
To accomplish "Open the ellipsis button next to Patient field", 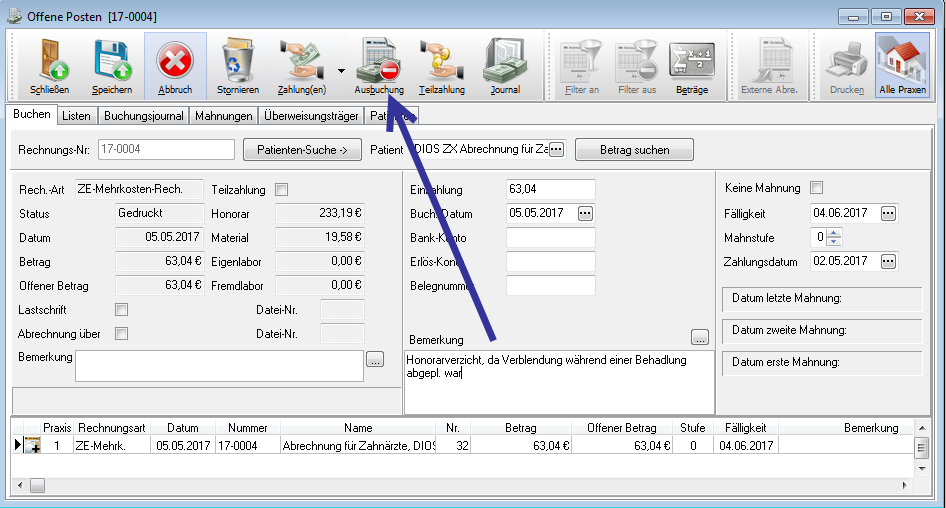I will [556, 149].
